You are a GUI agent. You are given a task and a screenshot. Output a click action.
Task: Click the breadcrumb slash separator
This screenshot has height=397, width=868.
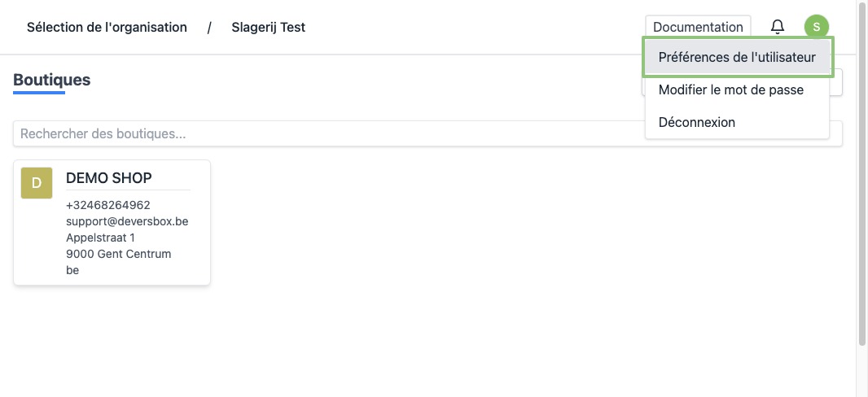209,27
